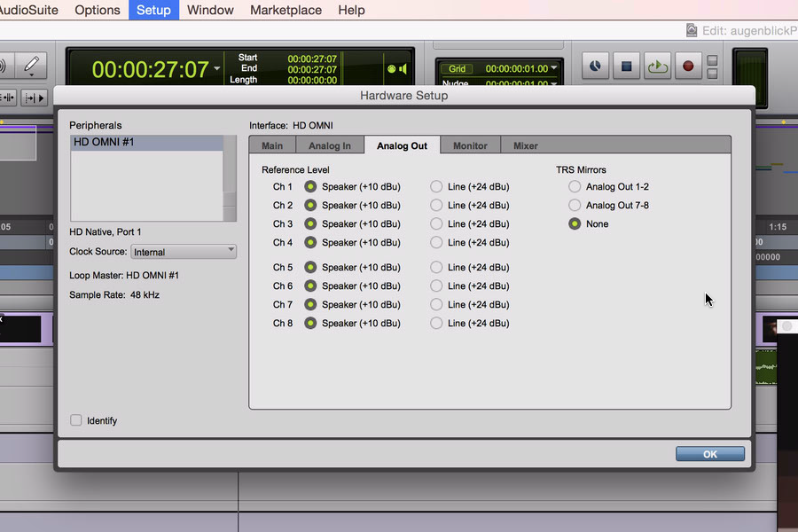Open the Setup menu
This screenshot has width=798, height=532.
(x=153, y=10)
